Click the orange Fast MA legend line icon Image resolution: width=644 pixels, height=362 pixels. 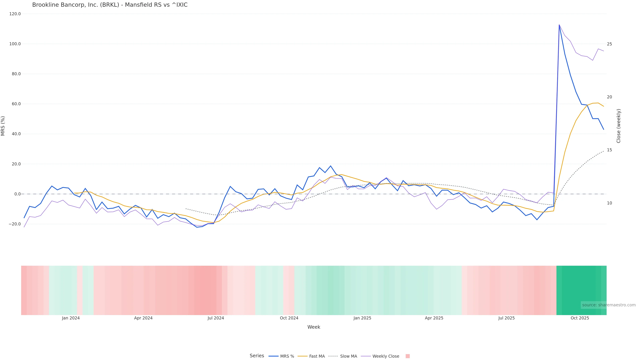303,356
